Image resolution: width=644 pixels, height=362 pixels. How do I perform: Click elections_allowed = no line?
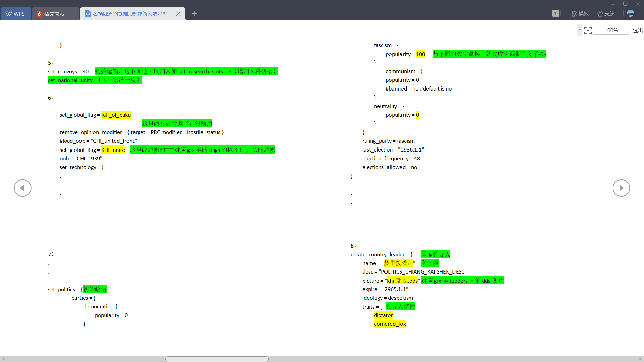coord(390,167)
